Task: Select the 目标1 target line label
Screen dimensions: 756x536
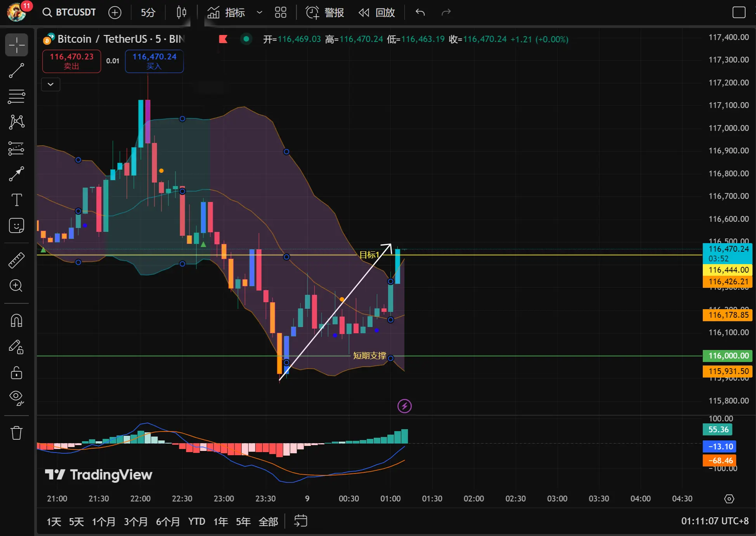Action: [369, 255]
